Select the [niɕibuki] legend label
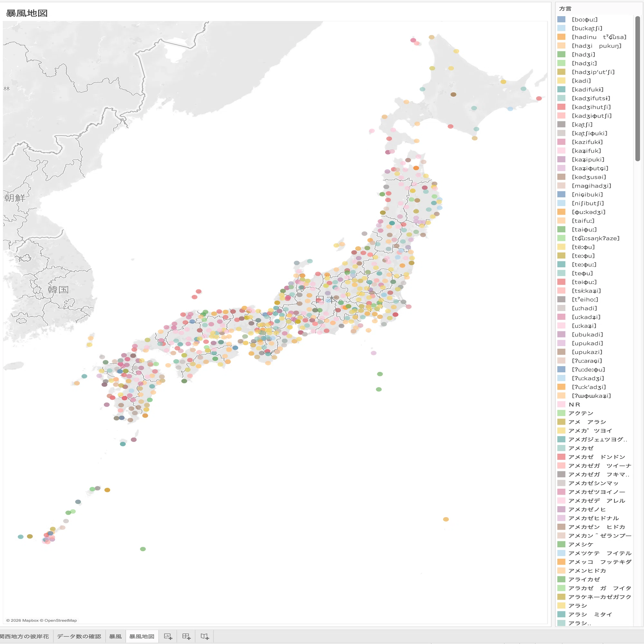Viewport: 644px width, 644px height. pyautogui.click(x=587, y=194)
